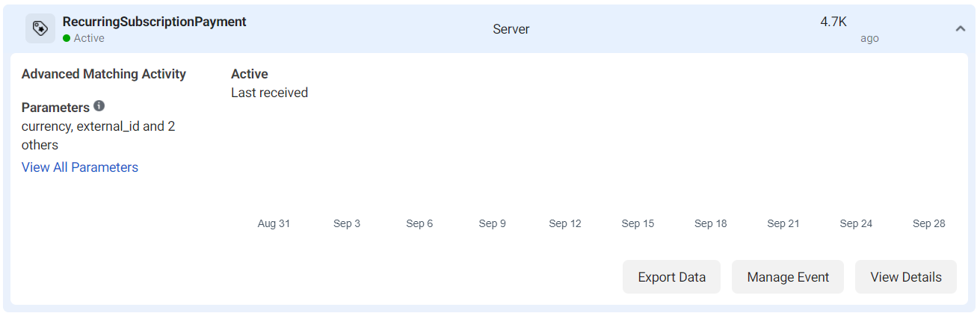Click the Advanced Matching Activity heading

tap(104, 74)
